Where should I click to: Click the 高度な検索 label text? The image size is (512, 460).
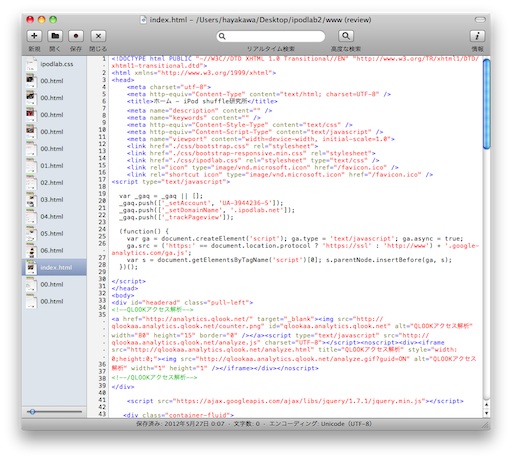[x=346, y=49]
